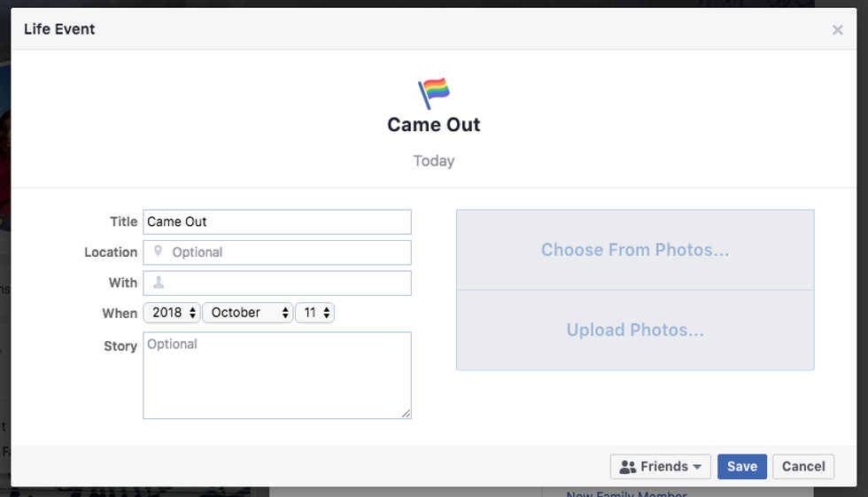Save the life event
The image size is (868, 497).
[742, 467]
